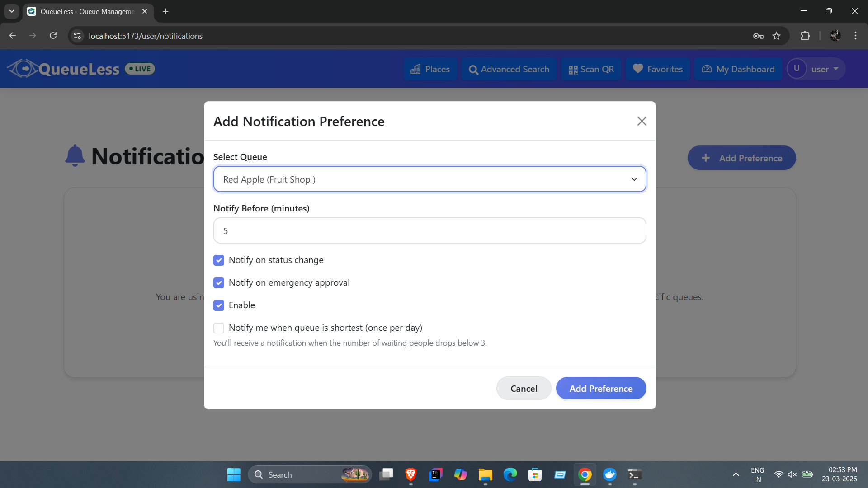Open IntelliJ IDEA from the taskbar
Viewport: 868px width, 488px height.
pos(436,474)
